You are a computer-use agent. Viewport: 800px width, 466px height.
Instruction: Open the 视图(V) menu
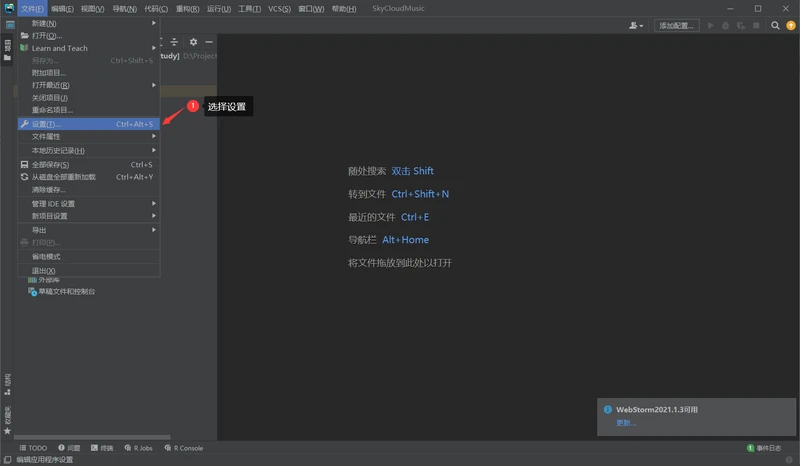point(92,9)
